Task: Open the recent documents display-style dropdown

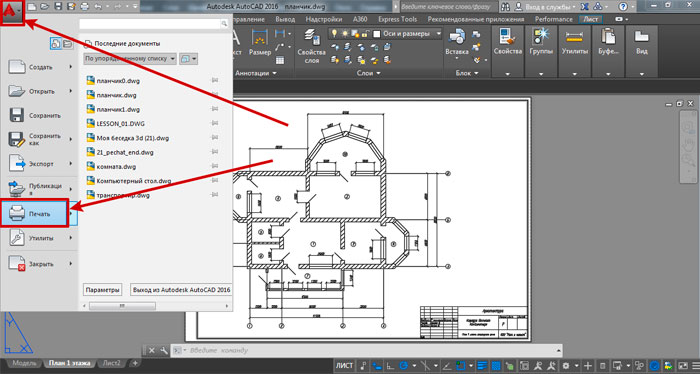Action: coord(188,58)
